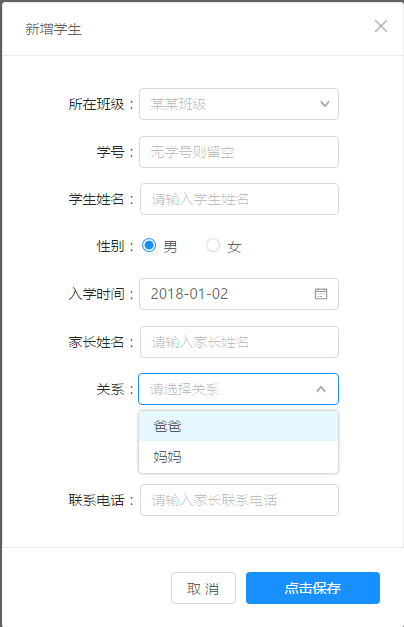Focus the 请输入家长姓名 input field
This screenshot has height=627, width=404.
pos(239,342)
